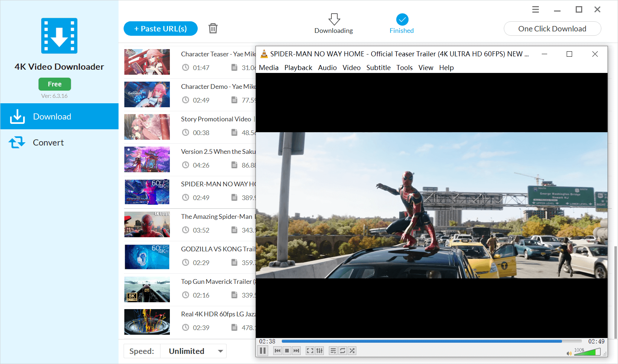The height and width of the screenshot is (364, 618).
Task: Click the version text 'Ver: 6.3.16'
Action: point(54,96)
